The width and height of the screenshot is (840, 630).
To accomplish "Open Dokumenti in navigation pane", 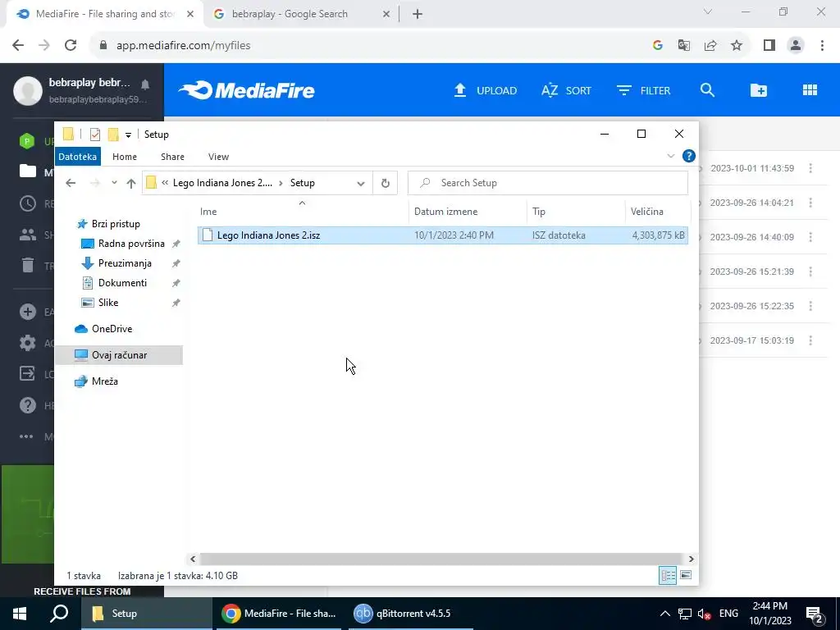I will click(x=122, y=283).
